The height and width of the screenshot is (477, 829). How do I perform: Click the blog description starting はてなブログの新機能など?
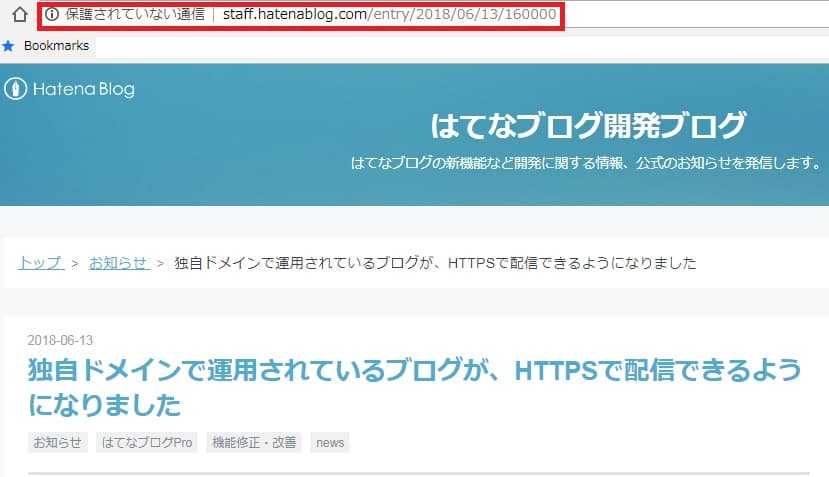(586, 162)
